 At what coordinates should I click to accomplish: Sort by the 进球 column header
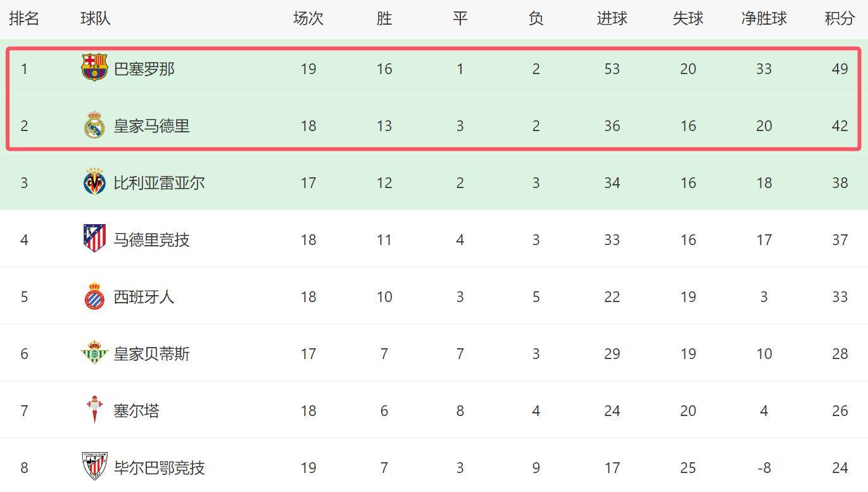click(x=612, y=18)
